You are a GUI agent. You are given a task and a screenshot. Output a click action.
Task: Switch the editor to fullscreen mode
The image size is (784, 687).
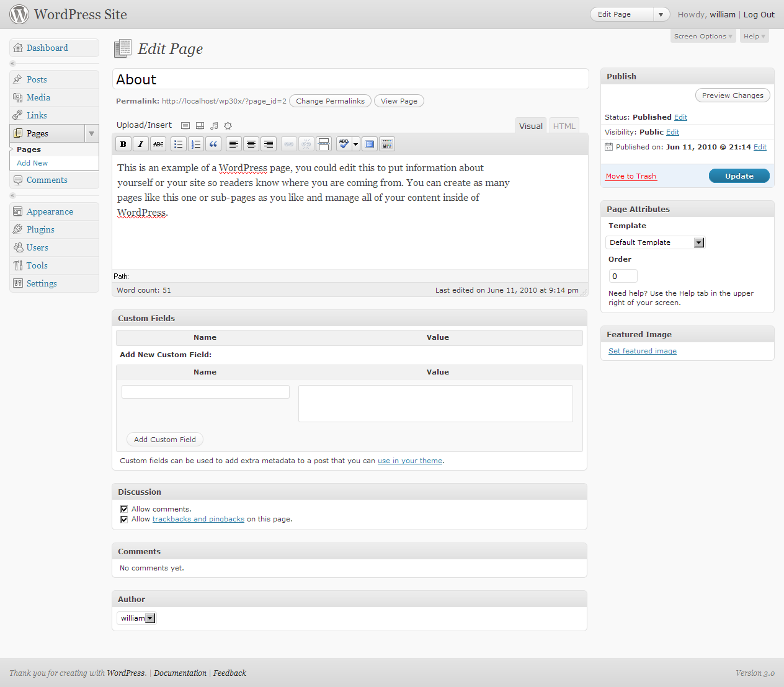[x=370, y=144]
